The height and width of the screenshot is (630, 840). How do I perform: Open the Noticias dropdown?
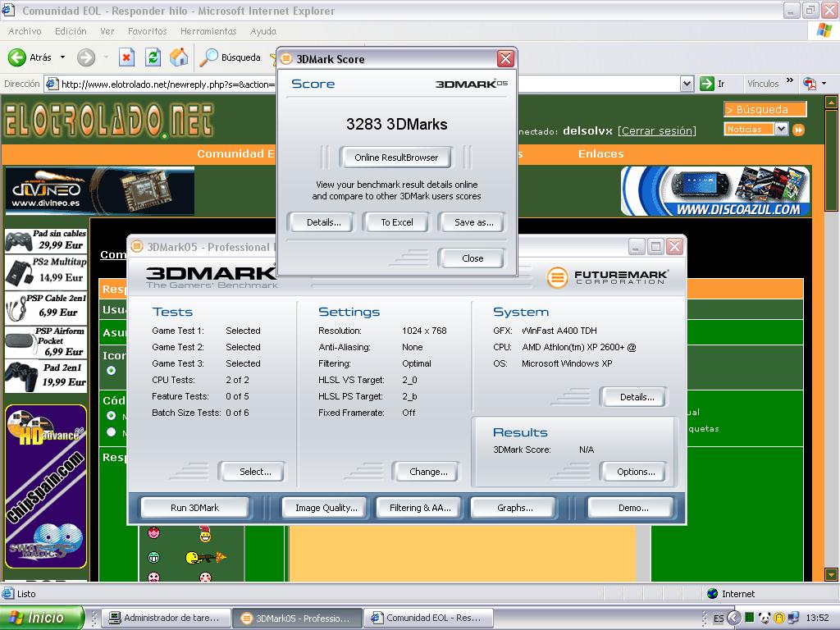(x=781, y=129)
